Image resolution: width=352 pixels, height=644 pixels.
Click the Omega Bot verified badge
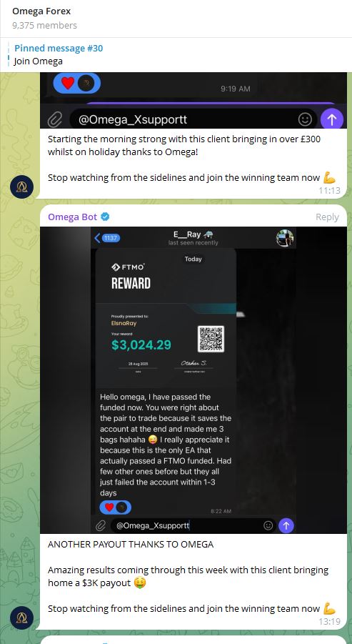point(106,217)
